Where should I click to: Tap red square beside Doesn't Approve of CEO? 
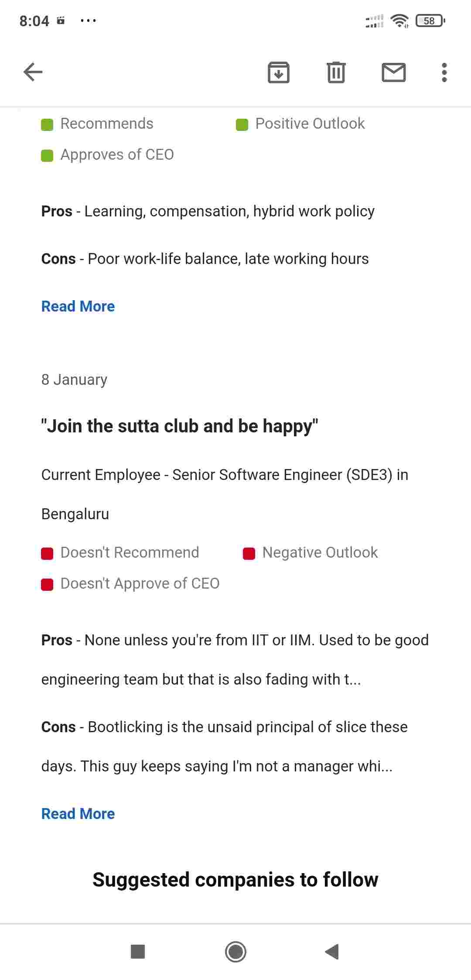47,584
